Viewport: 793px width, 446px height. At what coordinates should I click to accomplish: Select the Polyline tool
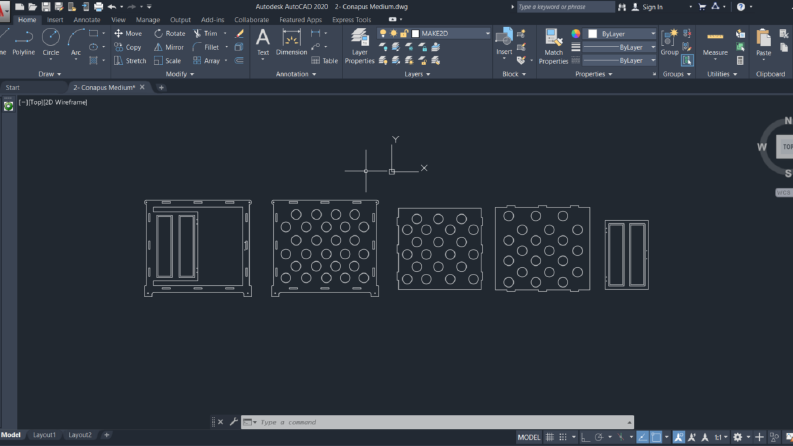pyautogui.click(x=24, y=42)
